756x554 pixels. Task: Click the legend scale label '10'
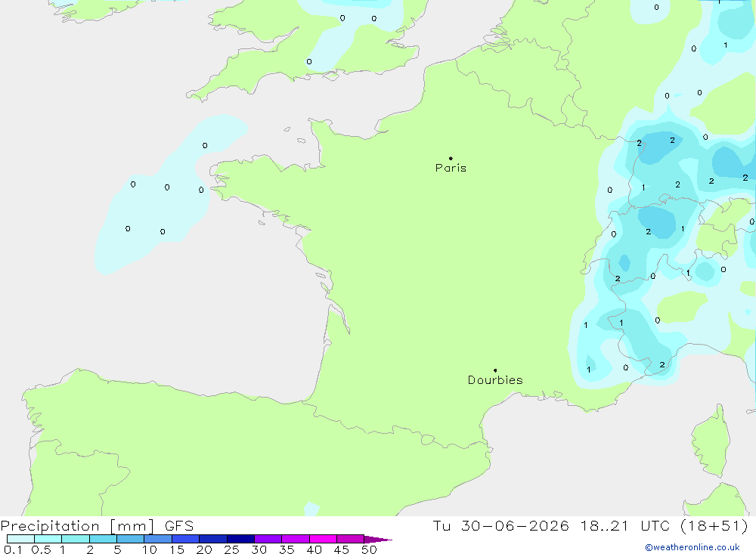tap(150, 549)
